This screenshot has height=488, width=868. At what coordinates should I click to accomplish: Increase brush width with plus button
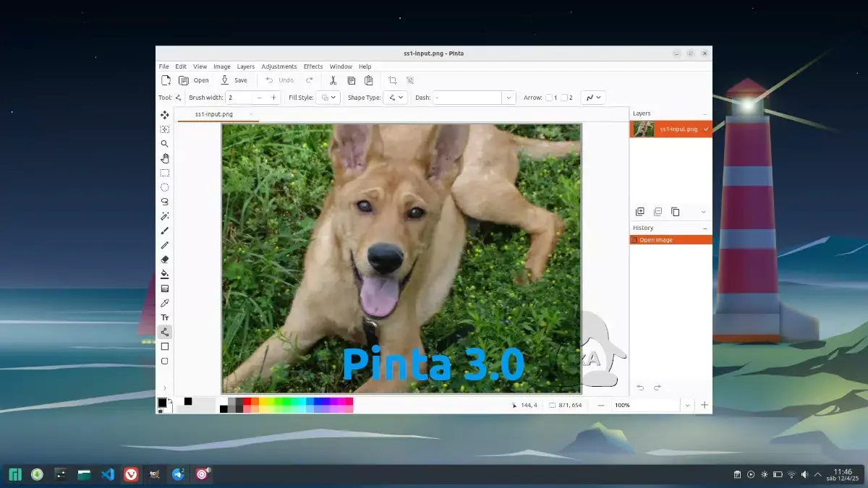pyautogui.click(x=273, y=98)
